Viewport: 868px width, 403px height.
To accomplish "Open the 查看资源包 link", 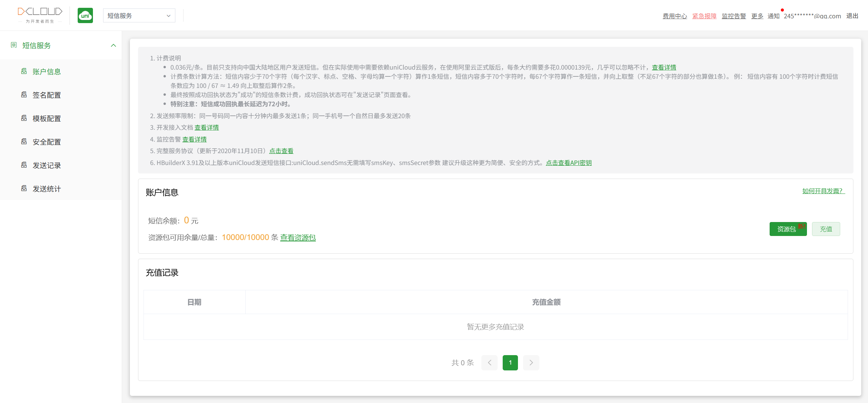I will click(297, 238).
